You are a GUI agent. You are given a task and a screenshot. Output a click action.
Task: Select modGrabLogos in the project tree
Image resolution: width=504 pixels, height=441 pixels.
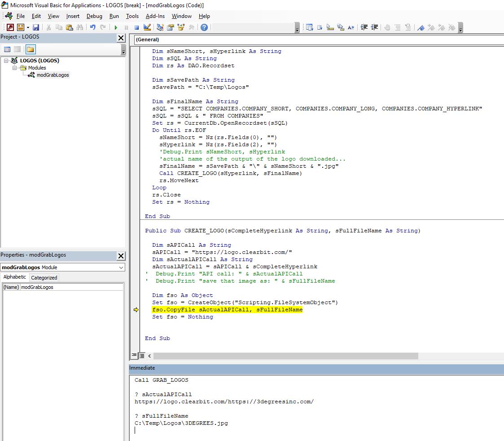pos(53,75)
